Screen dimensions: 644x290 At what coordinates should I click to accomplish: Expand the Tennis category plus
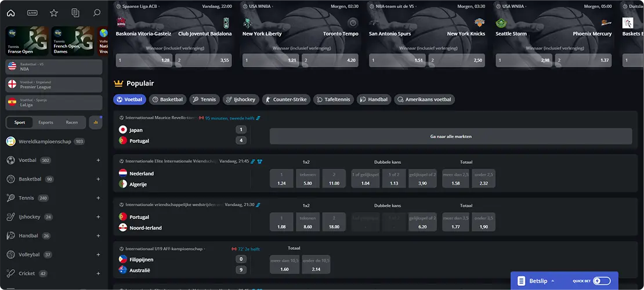(x=98, y=198)
